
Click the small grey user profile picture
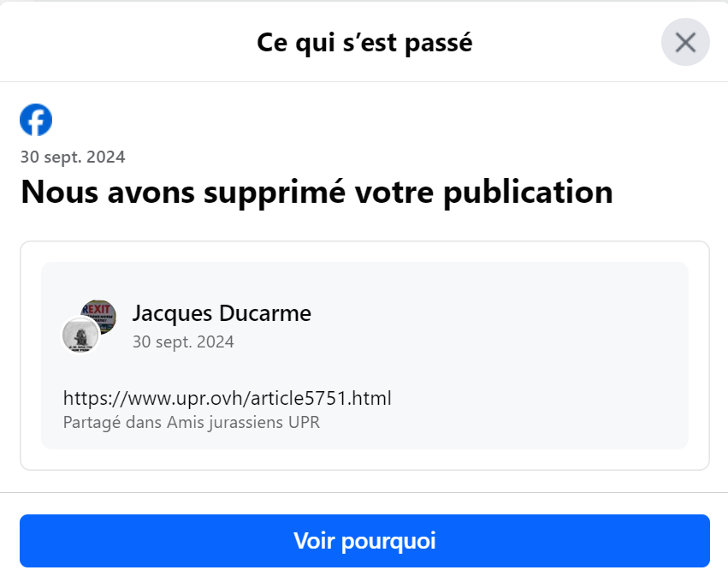80,335
